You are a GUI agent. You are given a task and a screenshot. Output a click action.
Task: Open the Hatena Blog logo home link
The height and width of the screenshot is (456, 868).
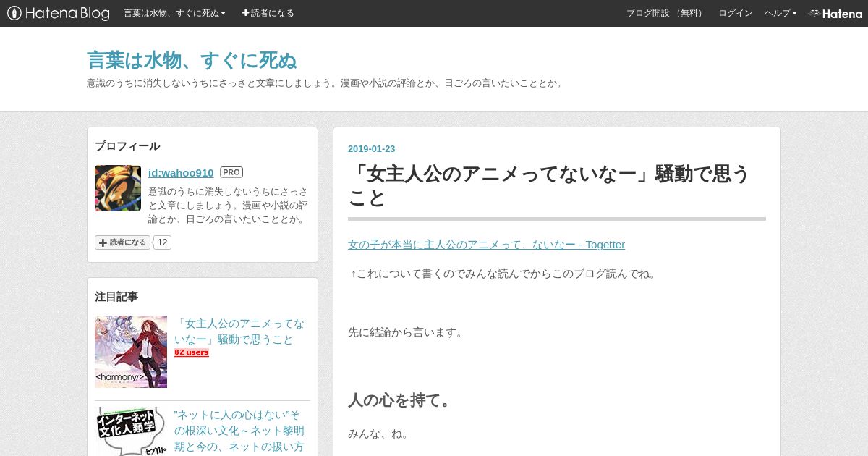coord(59,13)
